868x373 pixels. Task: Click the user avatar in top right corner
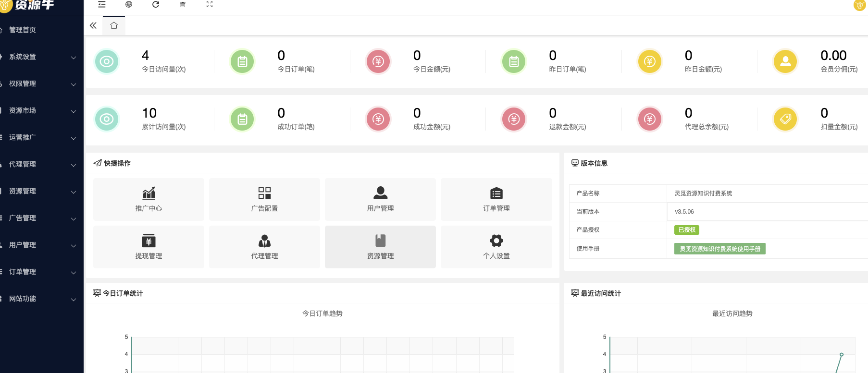[x=859, y=5]
